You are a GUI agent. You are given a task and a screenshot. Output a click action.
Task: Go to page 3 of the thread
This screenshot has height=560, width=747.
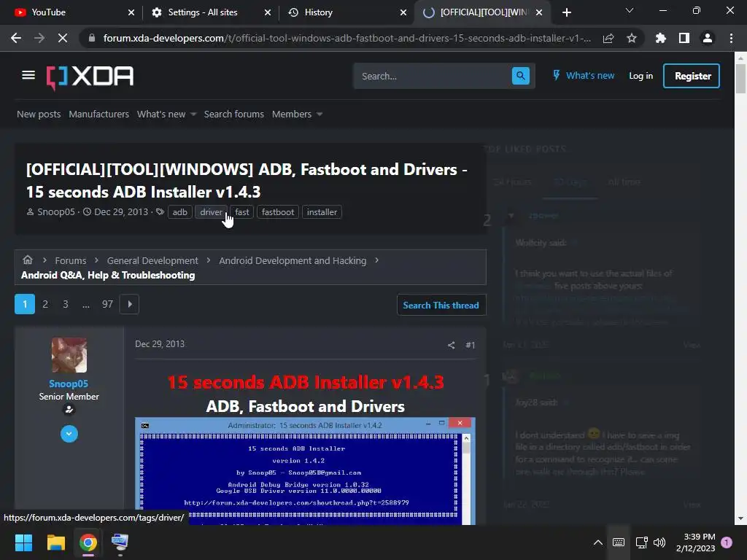click(x=65, y=304)
